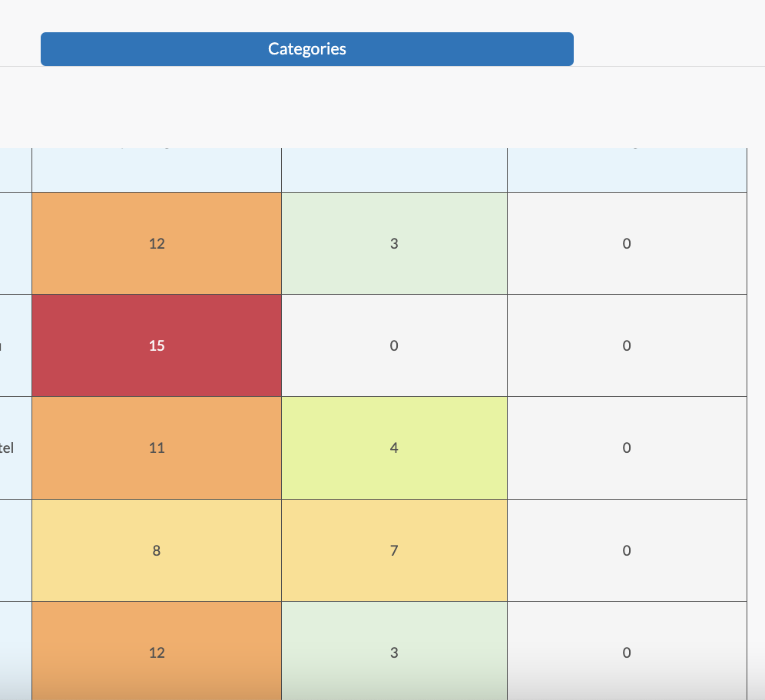Select the yellow-green cell showing 4
The width and height of the screenshot is (765, 700).
click(x=394, y=447)
